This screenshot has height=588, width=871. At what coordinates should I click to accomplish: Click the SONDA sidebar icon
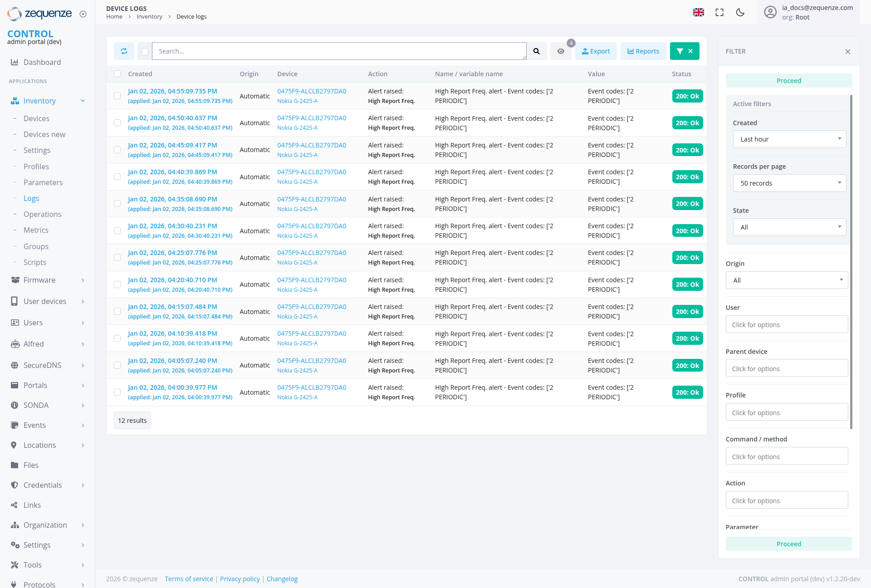click(x=15, y=405)
